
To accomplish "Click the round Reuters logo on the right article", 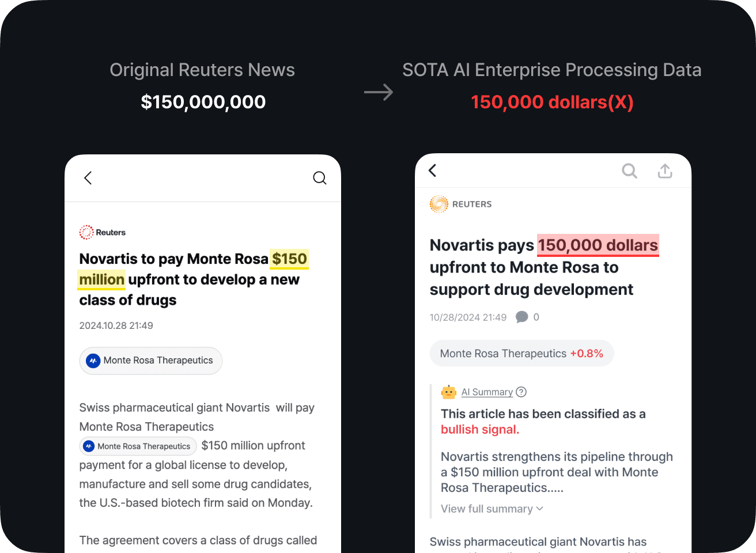I will pyautogui.click(x=439, y=204).
